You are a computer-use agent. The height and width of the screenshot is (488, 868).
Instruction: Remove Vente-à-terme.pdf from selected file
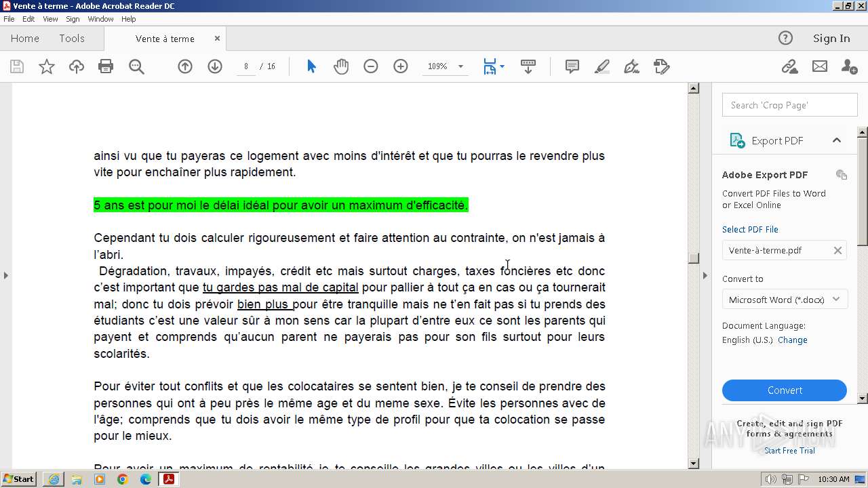[837, 250]
